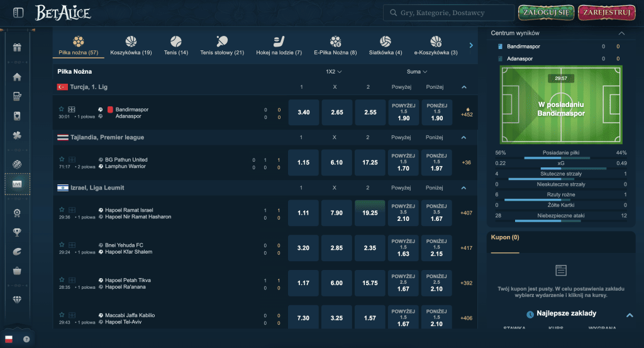Click the coupon sheet icon in empty Kupon
Viewport: 644px width, 348px height.
pyautogui.click(x=560, y=271)
